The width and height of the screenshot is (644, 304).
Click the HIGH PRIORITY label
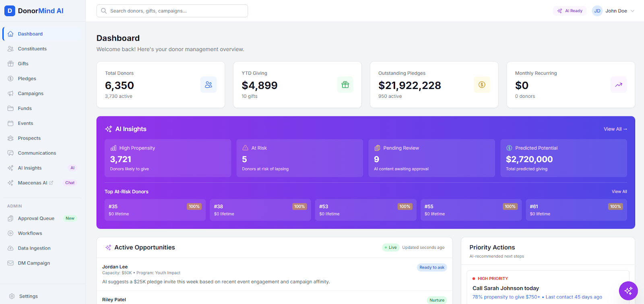[493, 279]
